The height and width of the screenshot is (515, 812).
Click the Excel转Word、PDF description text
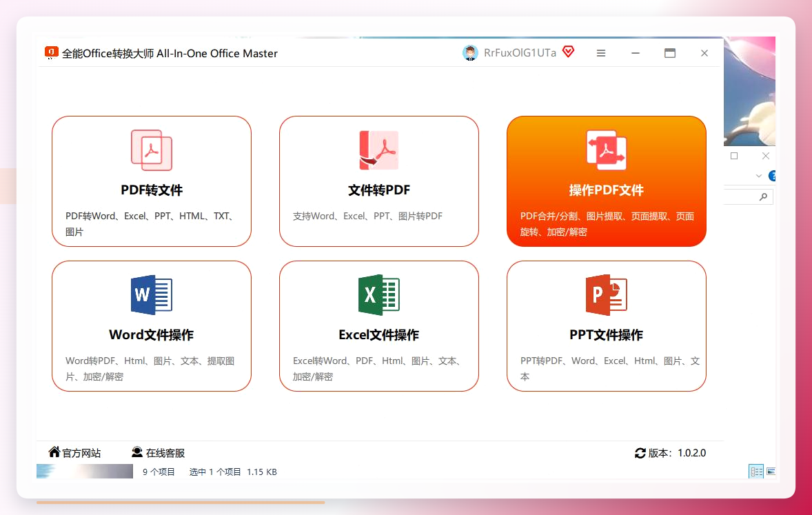[378, 368]
